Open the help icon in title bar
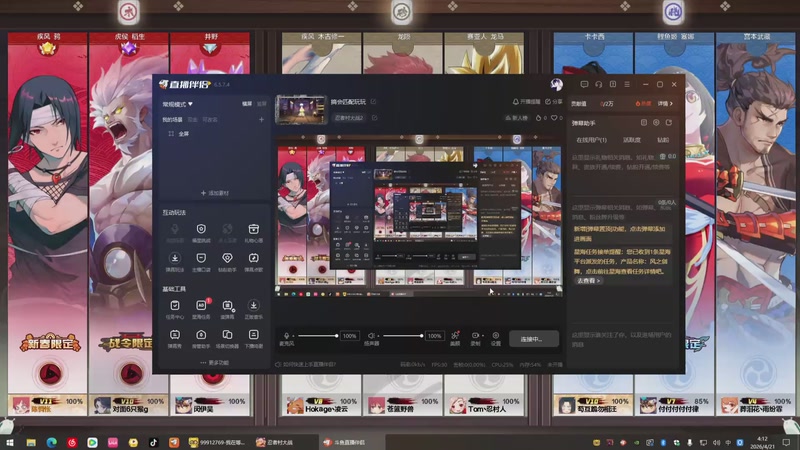Screen dimensions: 800x450 [x=613, y=84]
